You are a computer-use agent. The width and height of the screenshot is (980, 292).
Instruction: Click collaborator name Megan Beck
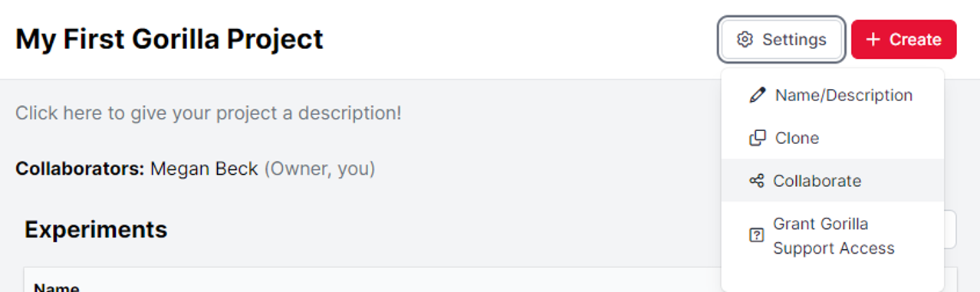(204, 169)
